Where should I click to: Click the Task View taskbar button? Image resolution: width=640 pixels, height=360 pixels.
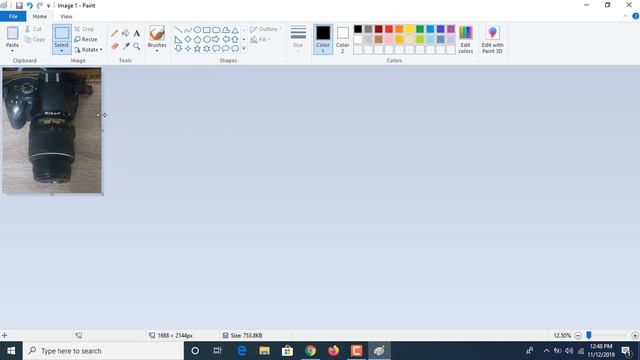tap(218, 351)
